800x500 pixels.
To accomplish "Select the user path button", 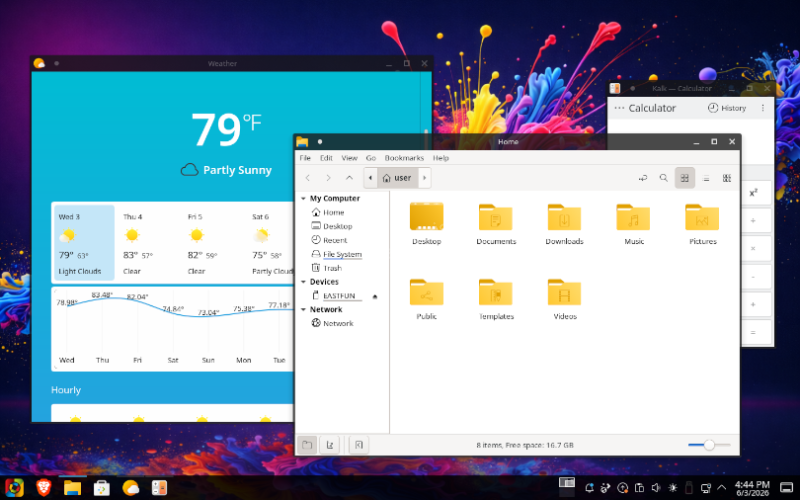I will pyautogui.click(x=397, y=178).
